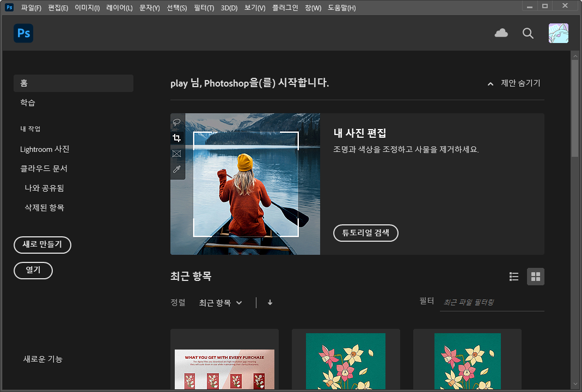Open the 필터(T) menu
The image size is (582, 392).
click(204, 8)
